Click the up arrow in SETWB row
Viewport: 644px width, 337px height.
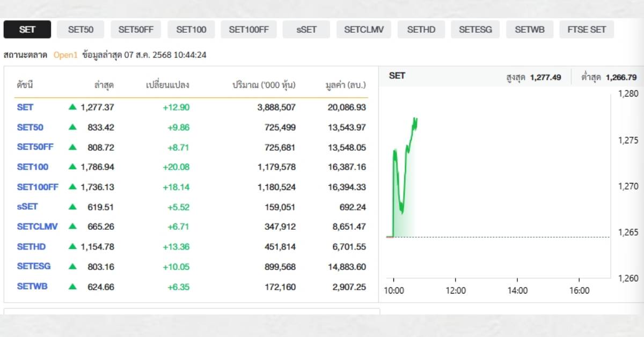(x=72, y=287)
